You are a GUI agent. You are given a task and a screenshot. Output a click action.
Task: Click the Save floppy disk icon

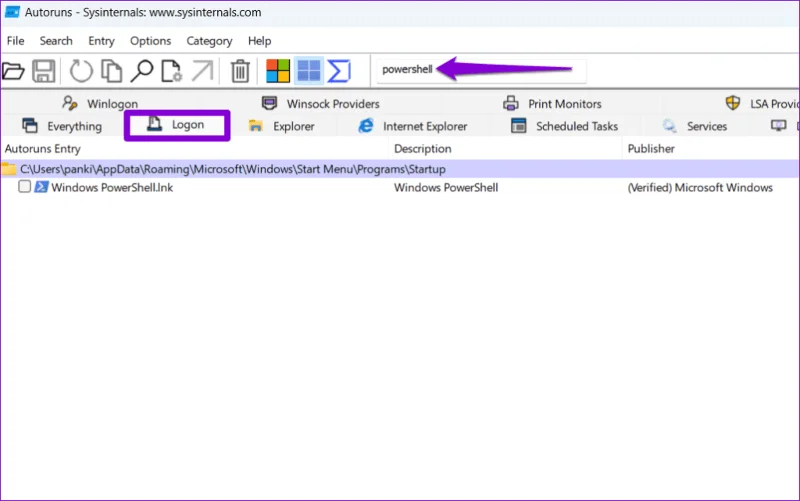click(44, 71)
